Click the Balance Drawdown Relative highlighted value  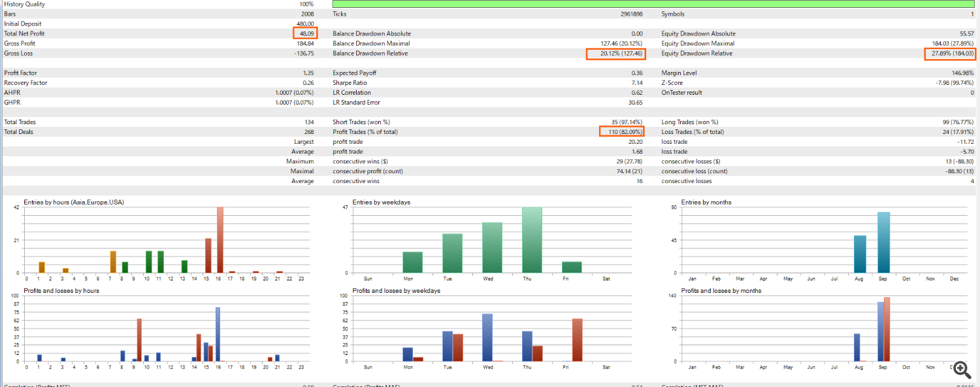[615, 54]
